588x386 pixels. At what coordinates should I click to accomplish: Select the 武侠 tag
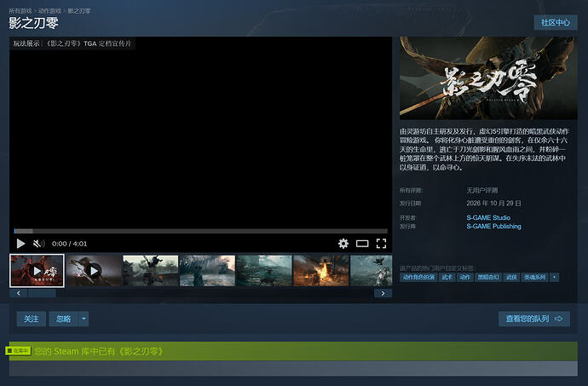pos(511,277)
